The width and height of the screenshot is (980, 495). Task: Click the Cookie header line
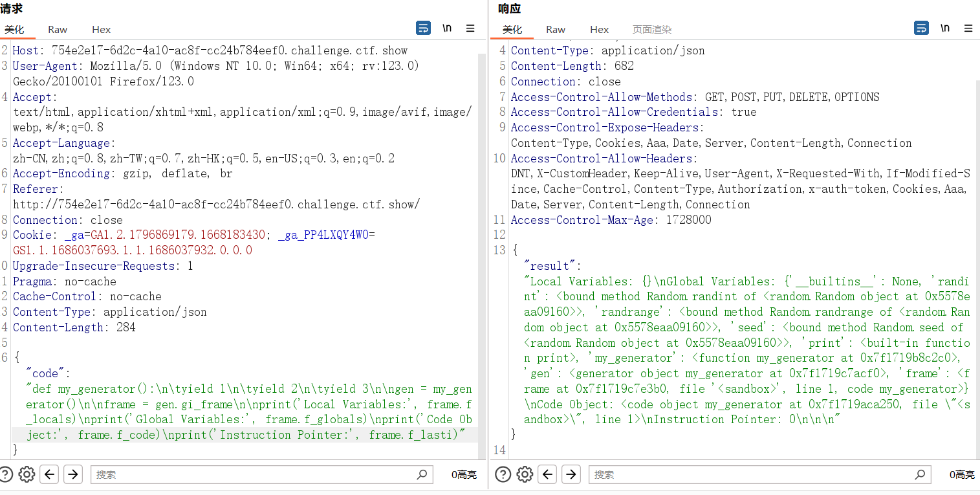coord(194,243)
